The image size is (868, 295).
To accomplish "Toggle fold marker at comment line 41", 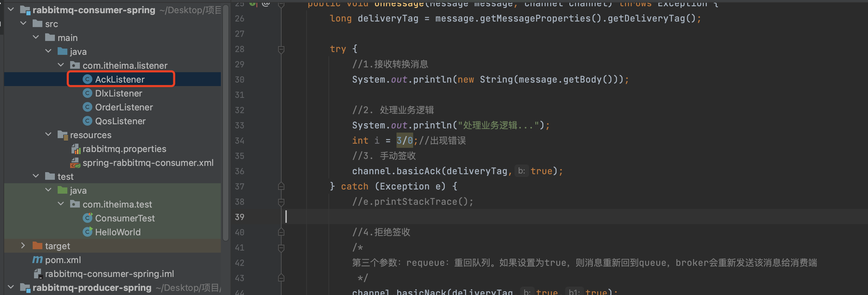I will coord(281,248).
